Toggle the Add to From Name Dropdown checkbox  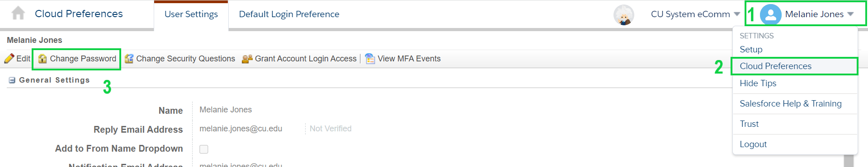(x=204, y=149)
